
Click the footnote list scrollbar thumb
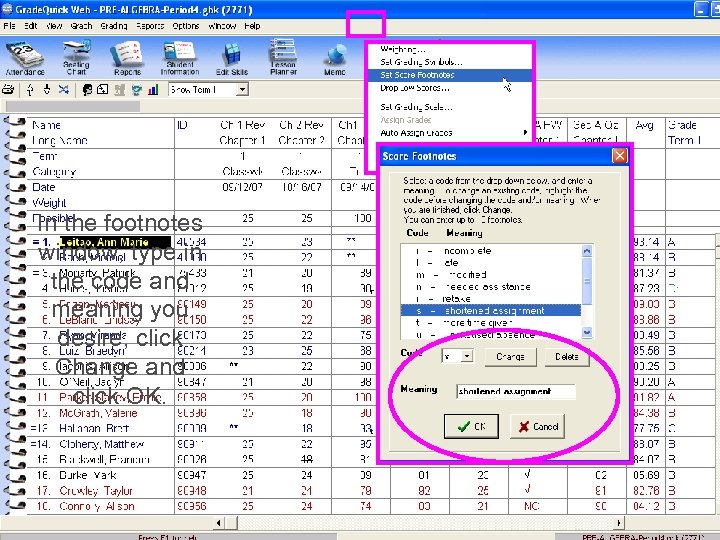pos(586,281)
